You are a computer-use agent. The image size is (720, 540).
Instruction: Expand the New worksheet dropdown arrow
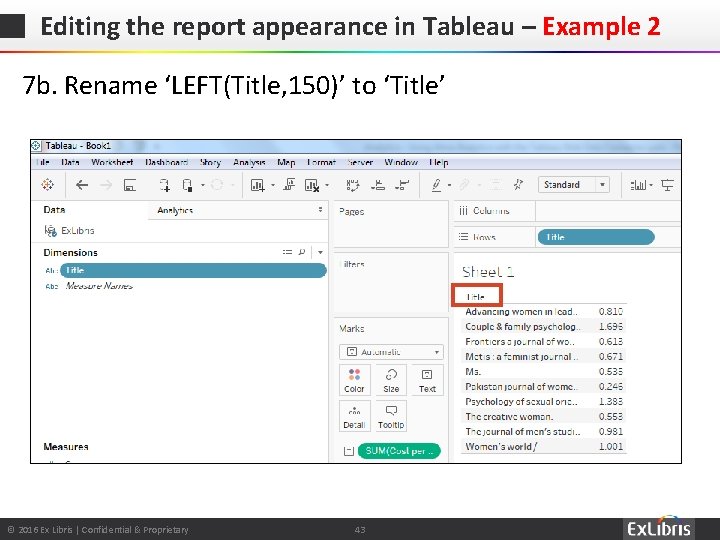click(273, 185)
